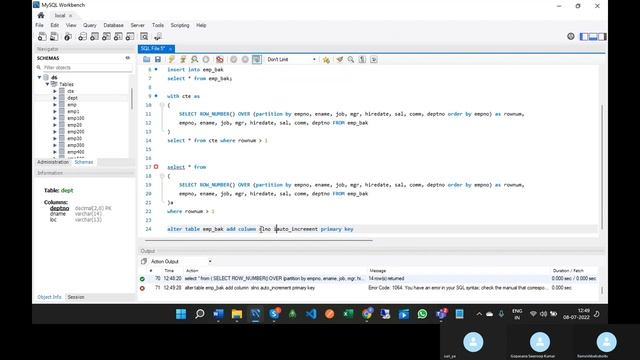
Task: Execute the whole SQL script (lightning icon)
Action: [171, 60]
